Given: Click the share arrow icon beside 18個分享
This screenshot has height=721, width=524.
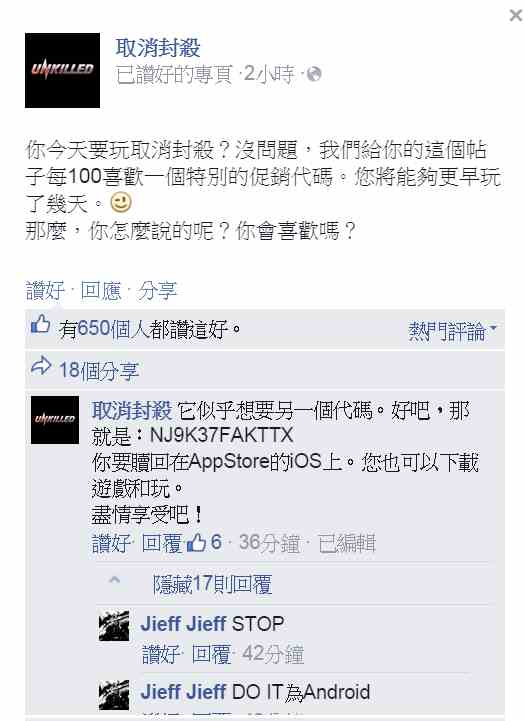Looking at the screenshot, I should coord(41,366).
